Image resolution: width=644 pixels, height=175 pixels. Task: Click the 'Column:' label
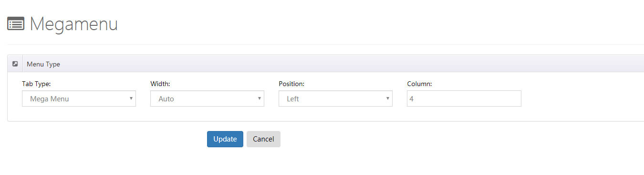(419, 84)
